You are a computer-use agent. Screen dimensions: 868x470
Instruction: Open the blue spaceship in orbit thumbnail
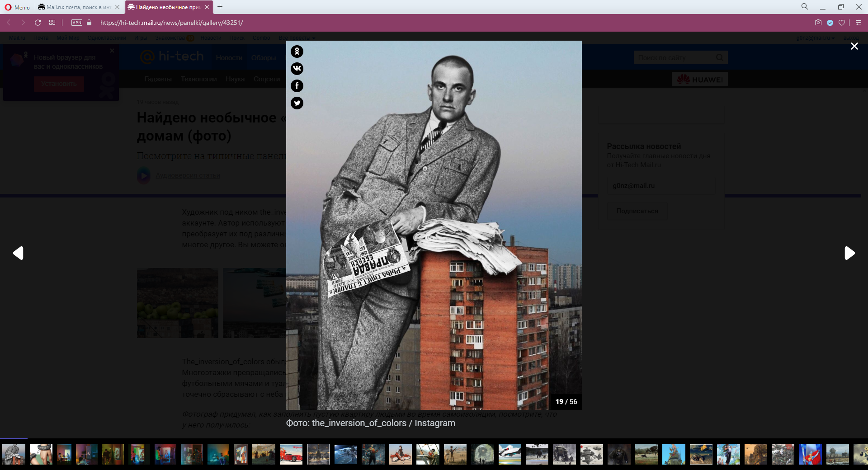pyautogui.click(x=346, y=454)
